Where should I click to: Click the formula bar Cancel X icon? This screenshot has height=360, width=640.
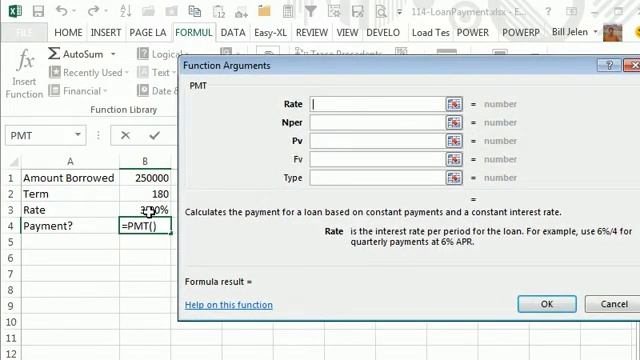(125, 135)
